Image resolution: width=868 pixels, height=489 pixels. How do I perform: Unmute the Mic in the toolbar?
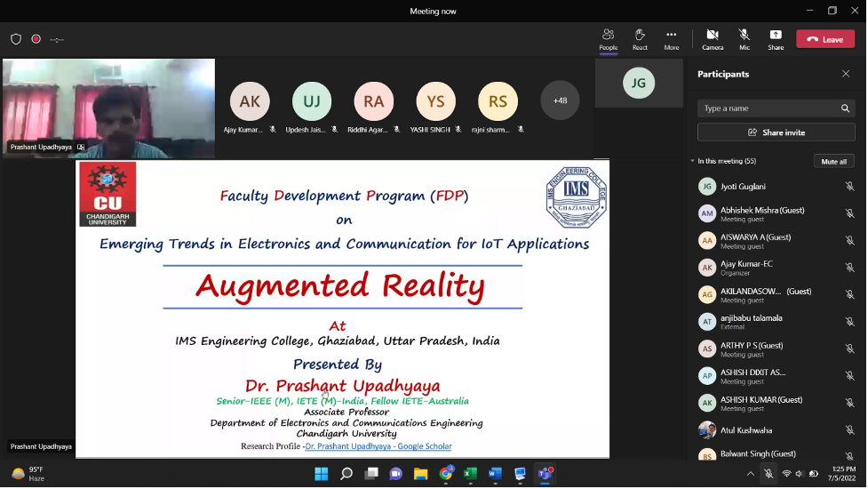pos(745,39)
